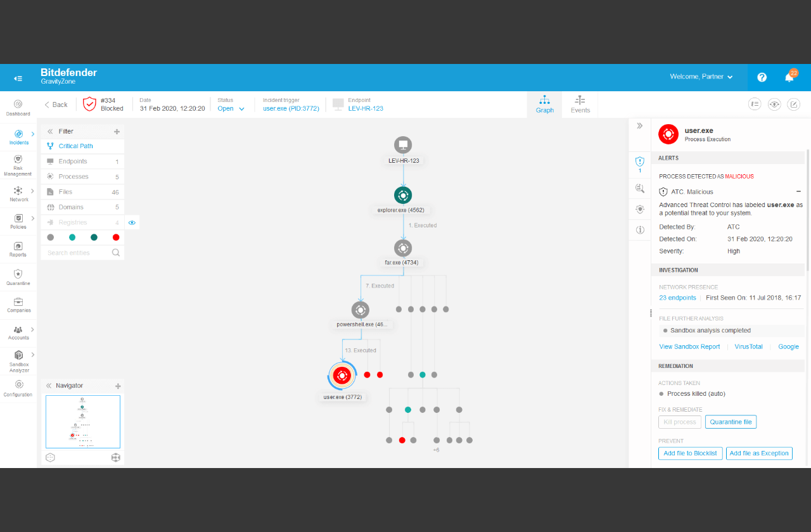Toggle the Processes filter row
The width and height of the screenshot is (811, 532).
pyautogui.click(x=82, y=177)
